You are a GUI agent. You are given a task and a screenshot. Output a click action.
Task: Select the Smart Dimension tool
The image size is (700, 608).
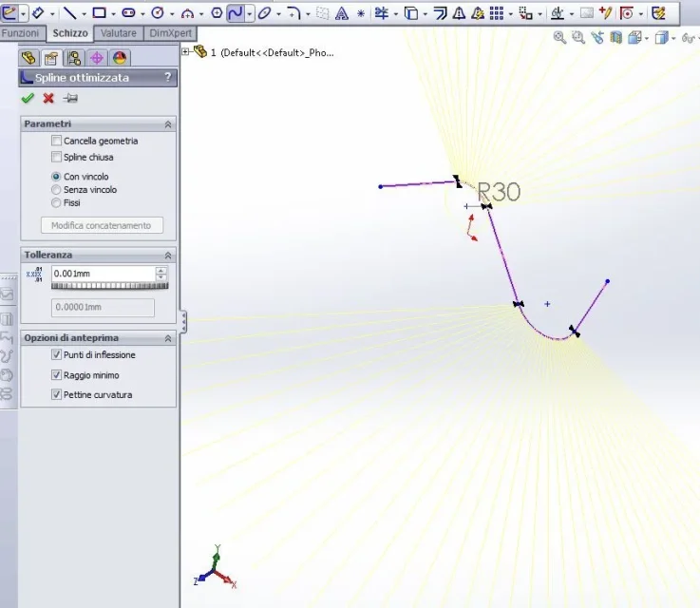tap(38, 13)
